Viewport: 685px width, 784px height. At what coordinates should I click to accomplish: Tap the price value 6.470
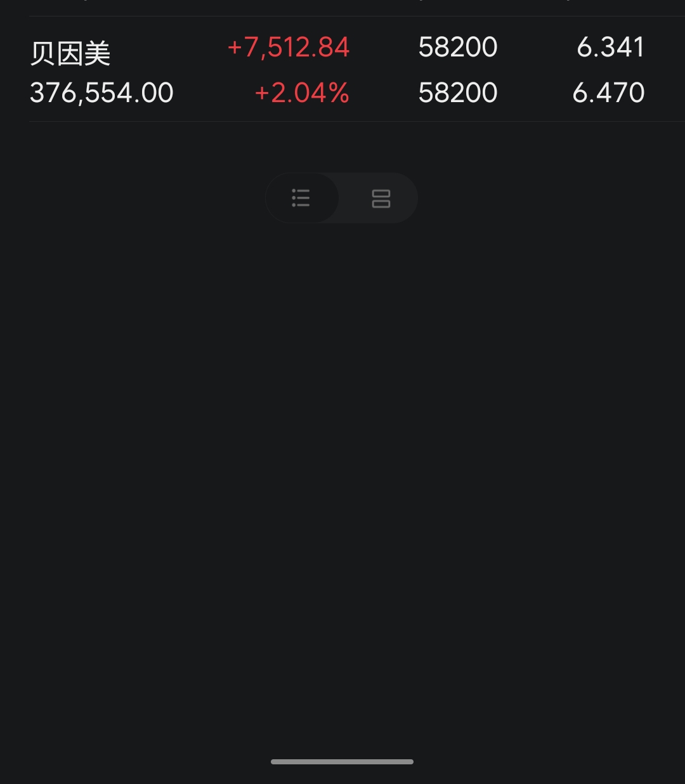(608, 93)
